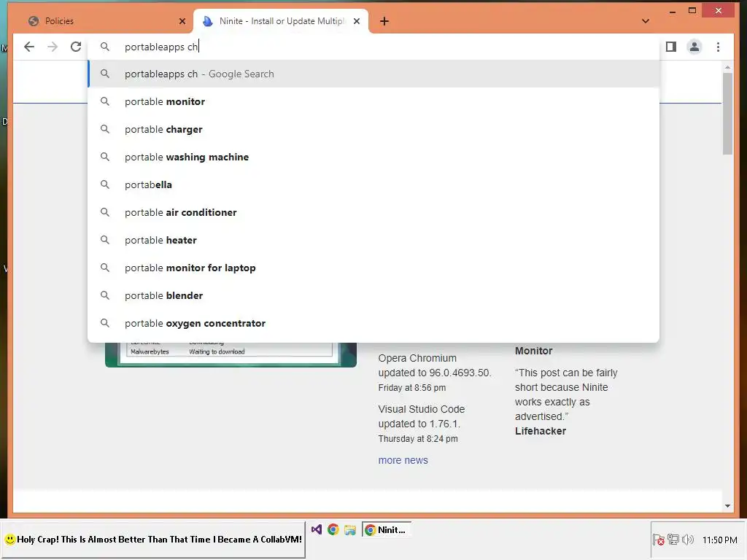Click the magnifier icon in the address bar
The height and width of the screenshot is (560, 747).
pos(105,47)
